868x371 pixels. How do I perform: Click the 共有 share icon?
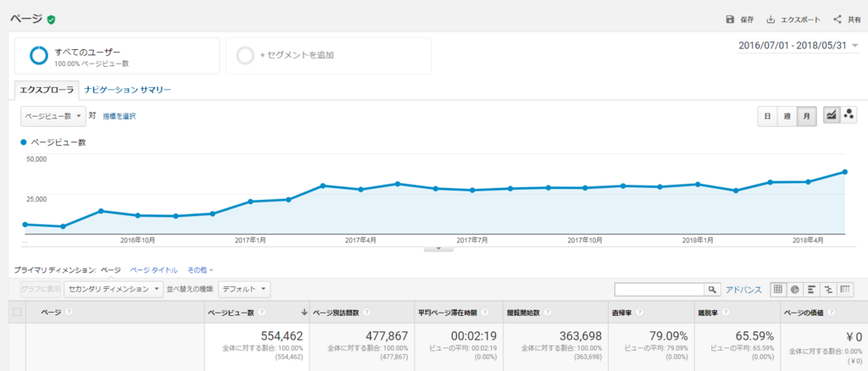[x=837, y=19]
